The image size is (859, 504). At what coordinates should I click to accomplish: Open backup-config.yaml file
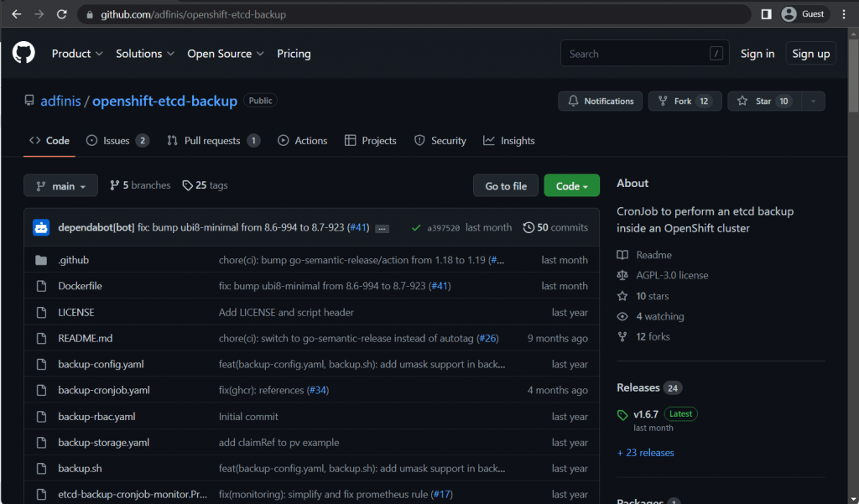tap(101, 364)
